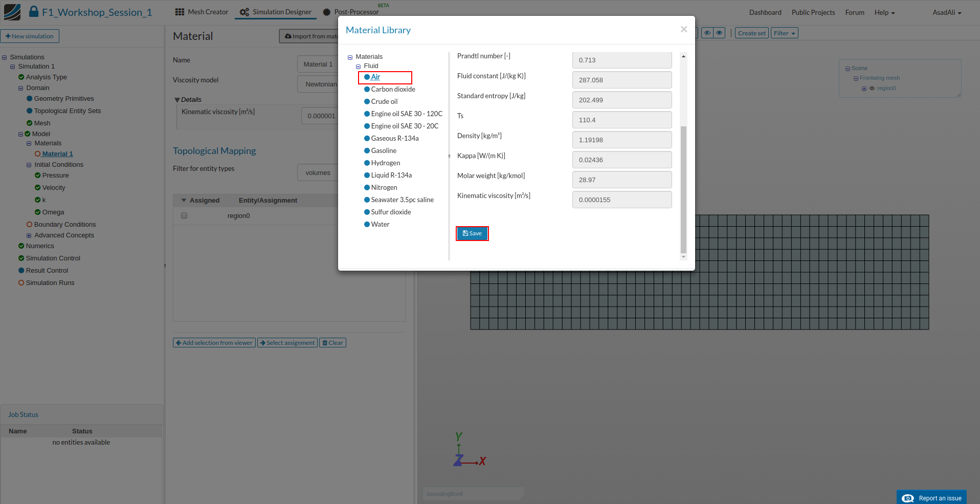Click the Simulation Designer gears icon
The width and height of the screenshot is (980, 504).
pos(244,12)
